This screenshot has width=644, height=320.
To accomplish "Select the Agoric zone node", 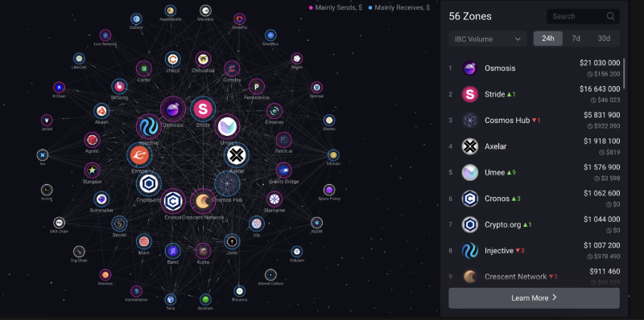I will (x=93, y=140).
